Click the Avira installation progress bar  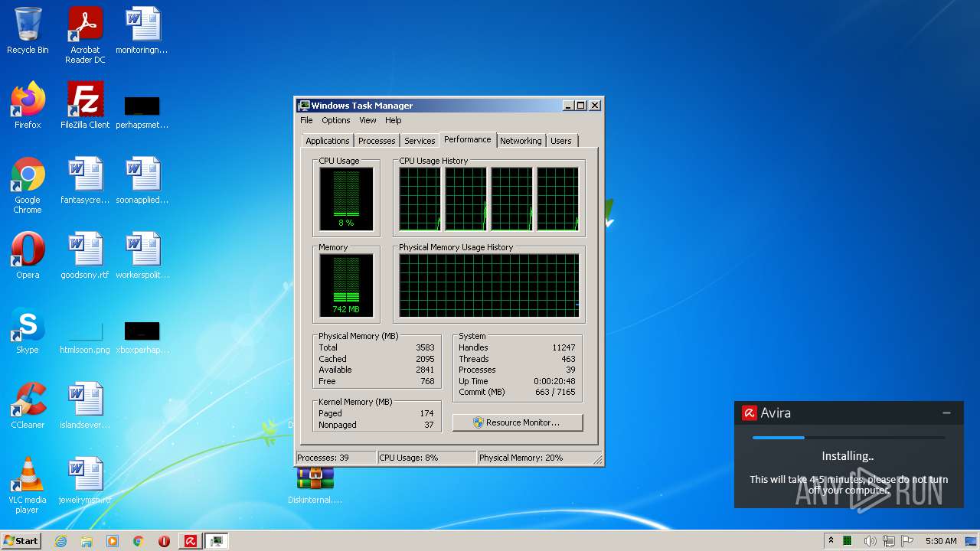click(848, 438)
